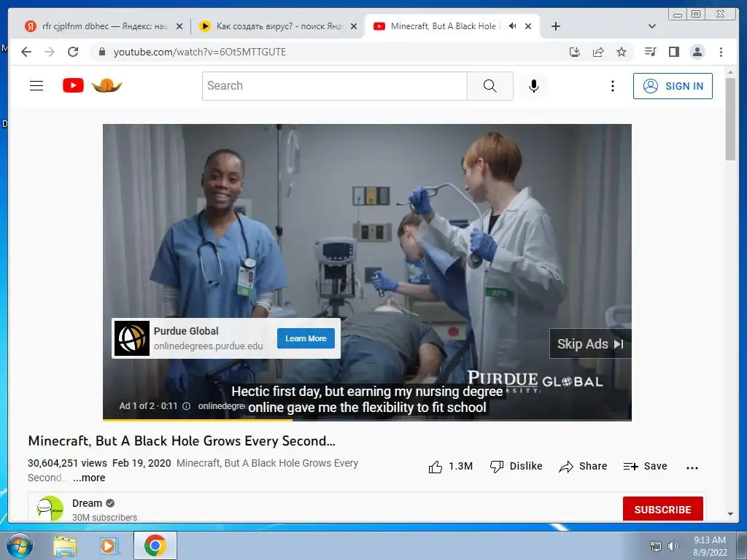
Task: Click the Purdue Global ad title
Action: point(186,331)
